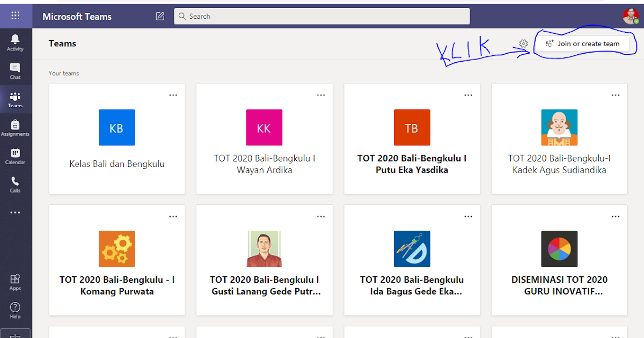Viewport: 644px width, 338px height.
Task: Open the Chat section
Action: pos(15,71)
